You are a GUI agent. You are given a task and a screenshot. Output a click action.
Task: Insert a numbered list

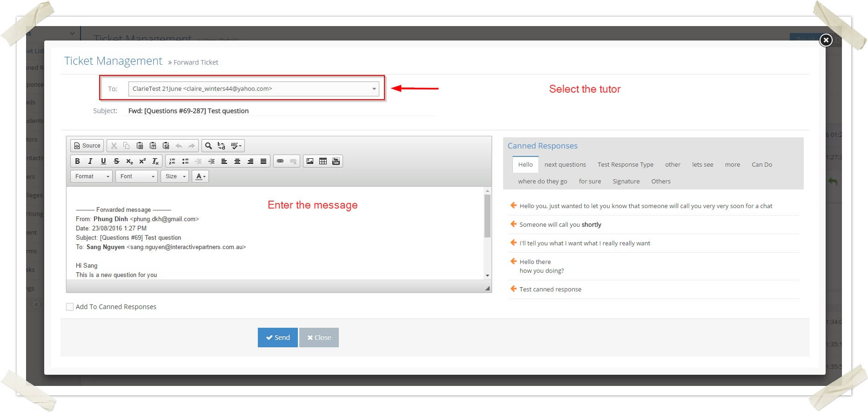(172, 161)
